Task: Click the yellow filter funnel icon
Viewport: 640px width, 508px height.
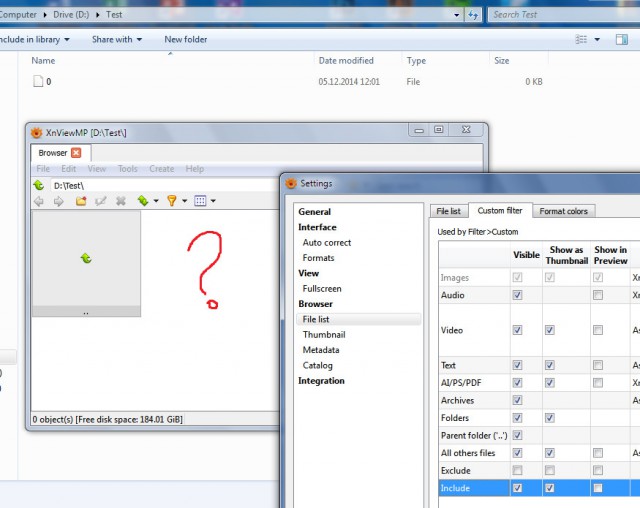Action: 172,200
